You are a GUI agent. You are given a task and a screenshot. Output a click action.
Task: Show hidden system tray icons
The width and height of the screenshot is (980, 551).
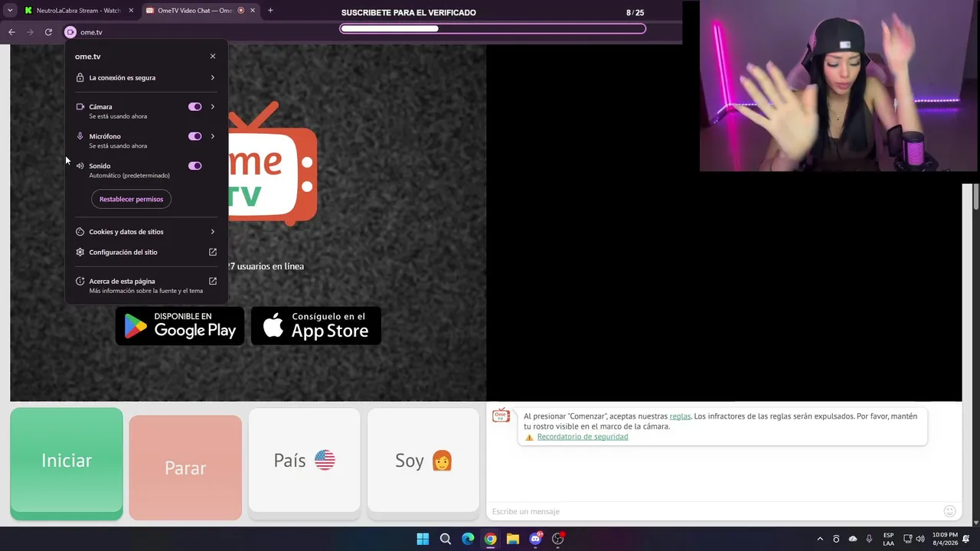click(x=820, y=539)
